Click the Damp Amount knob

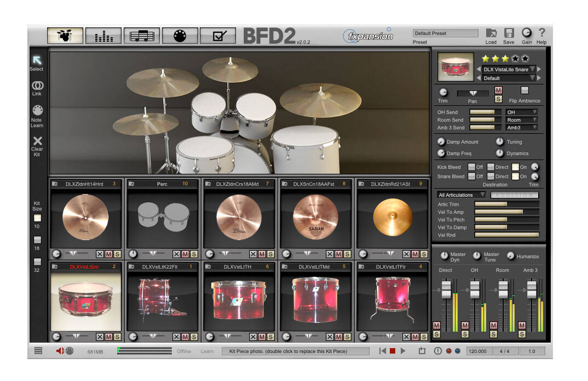click(x=441, y=141)
